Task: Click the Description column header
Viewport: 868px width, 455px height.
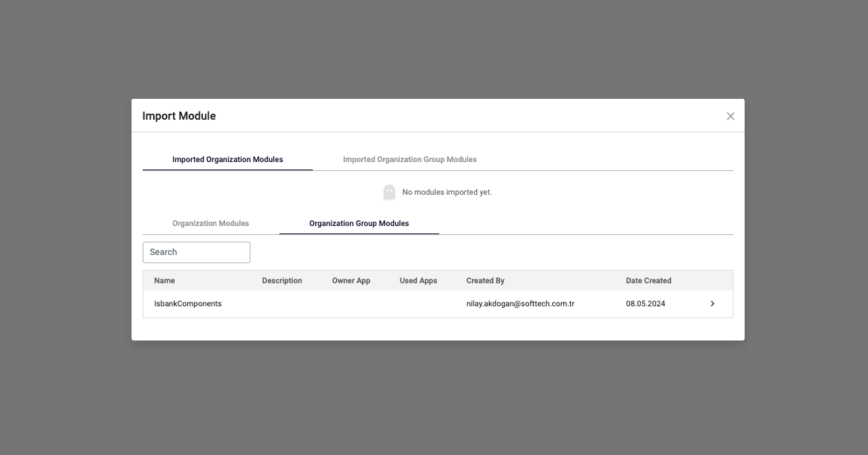Action: tap(282, 281)
